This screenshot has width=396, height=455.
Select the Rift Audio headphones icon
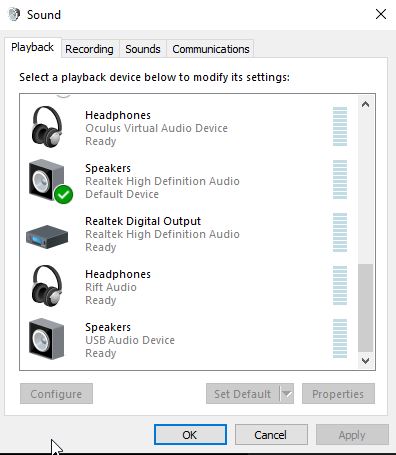[x=47, y=286]
